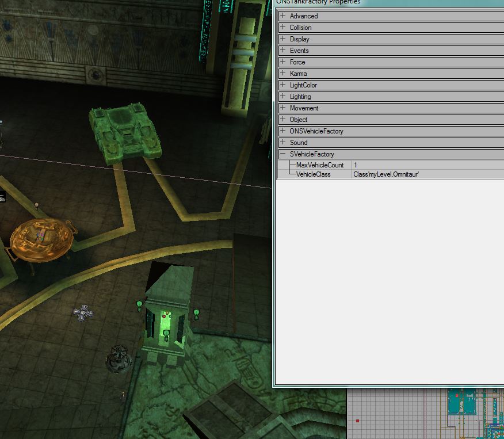Click the silver cross-shaped pickup actor
The height and width of the screenshot is (439, 504).
[83, 312]
